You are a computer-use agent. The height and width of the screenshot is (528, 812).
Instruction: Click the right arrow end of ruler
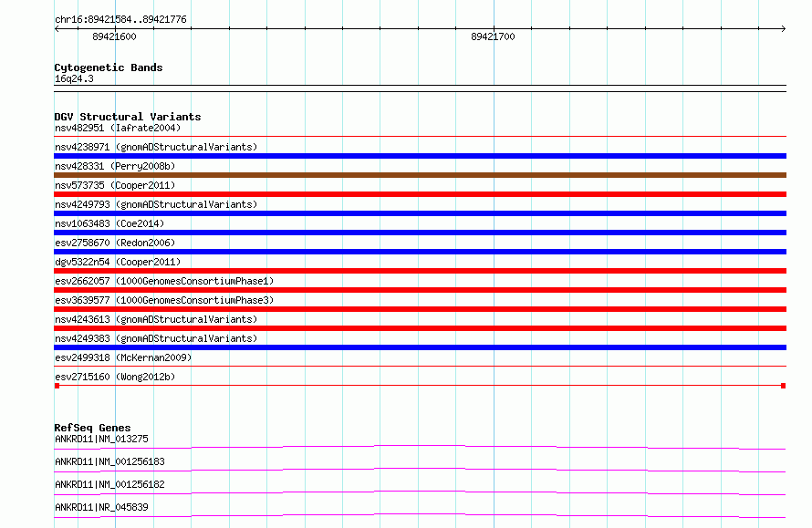click(x=783, y=29)
